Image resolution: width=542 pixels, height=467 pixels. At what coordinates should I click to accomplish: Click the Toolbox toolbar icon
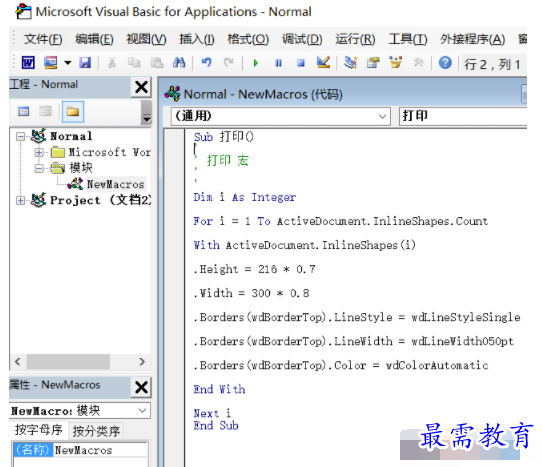click(418, 63)
